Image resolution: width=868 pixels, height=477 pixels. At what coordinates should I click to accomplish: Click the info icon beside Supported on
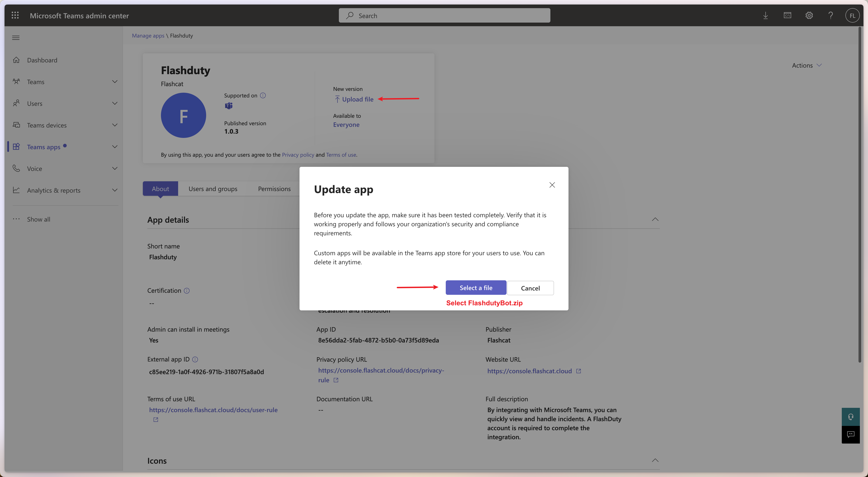(x=263, y=95)
